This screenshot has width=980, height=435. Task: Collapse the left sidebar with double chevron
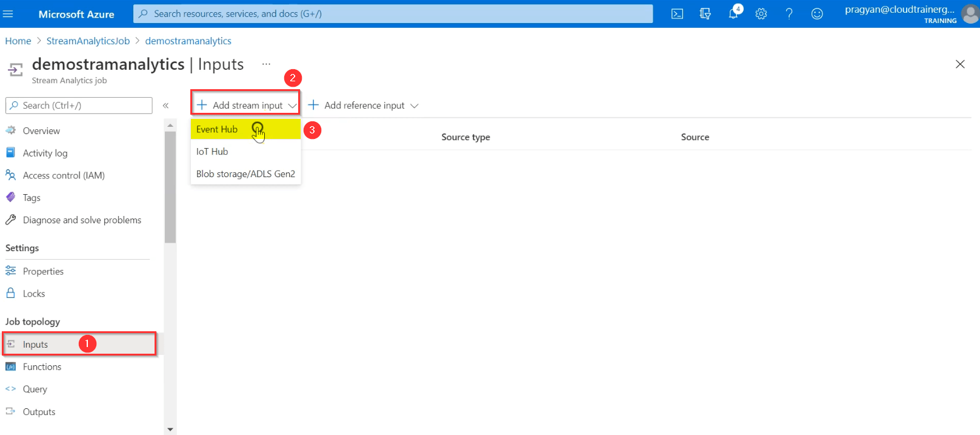[165, 106]
